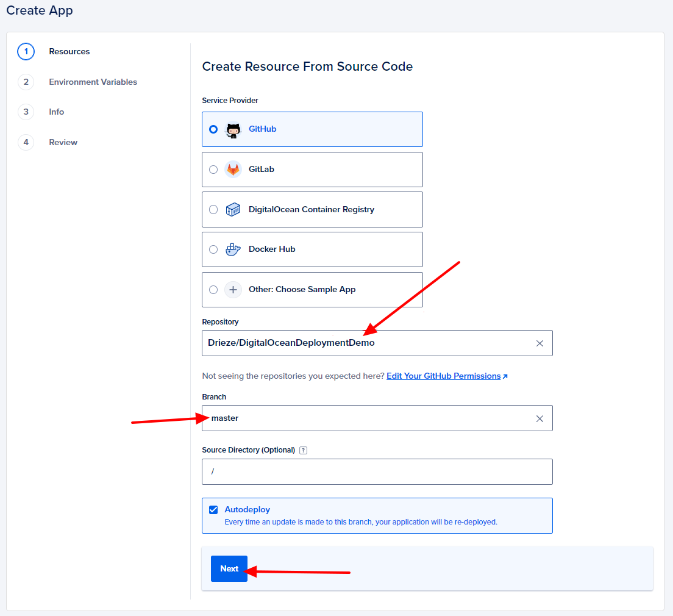Click the DigitalOcean Container Registry icon

click(233, 210)
